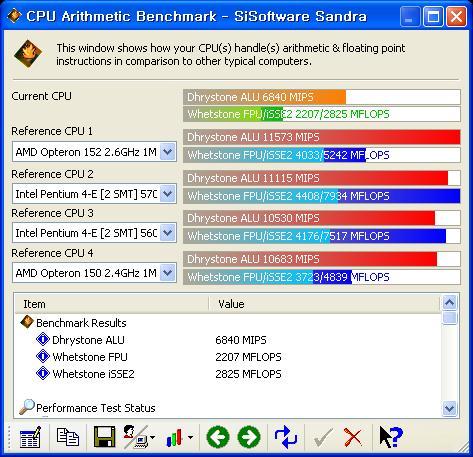473x457 pixels.
Task: Select the Benchmark Results row
Action: coord(228,323)
